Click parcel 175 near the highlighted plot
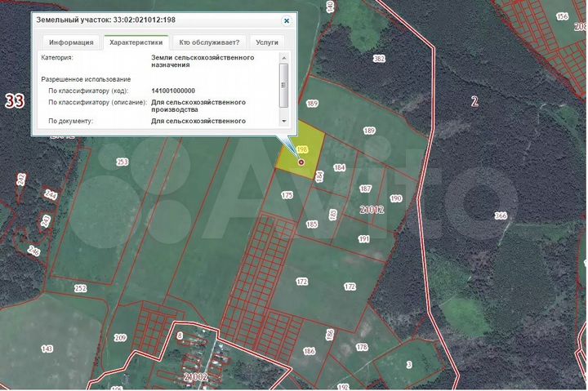Image resolution: width=588 pixels, height=391 pixels. point(287,195)
